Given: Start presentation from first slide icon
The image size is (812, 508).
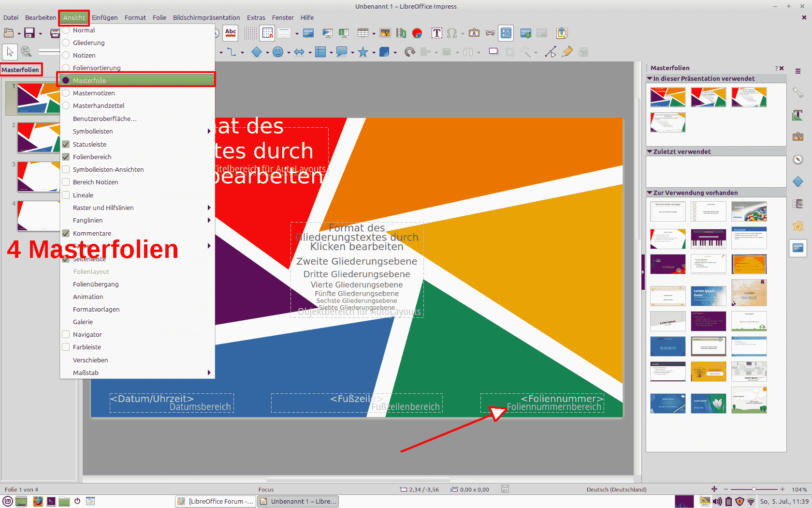Looking at the screenshot, I should point(327,33).
